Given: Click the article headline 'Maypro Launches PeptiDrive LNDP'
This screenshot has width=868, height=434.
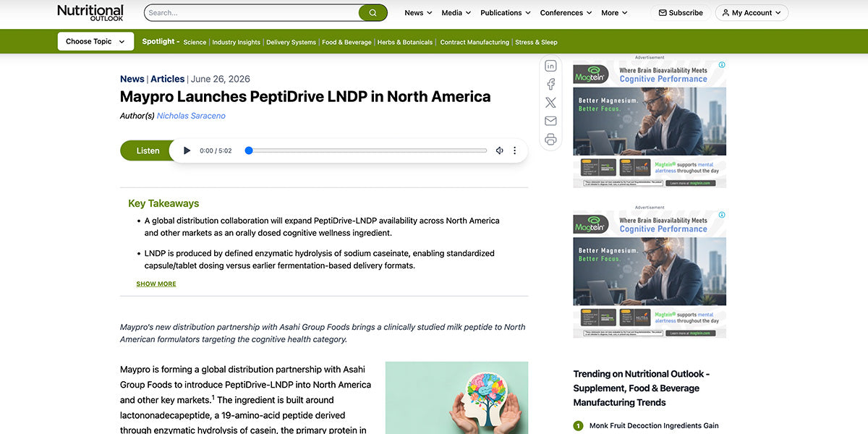Looking at the screenshot, I should 305,97.
